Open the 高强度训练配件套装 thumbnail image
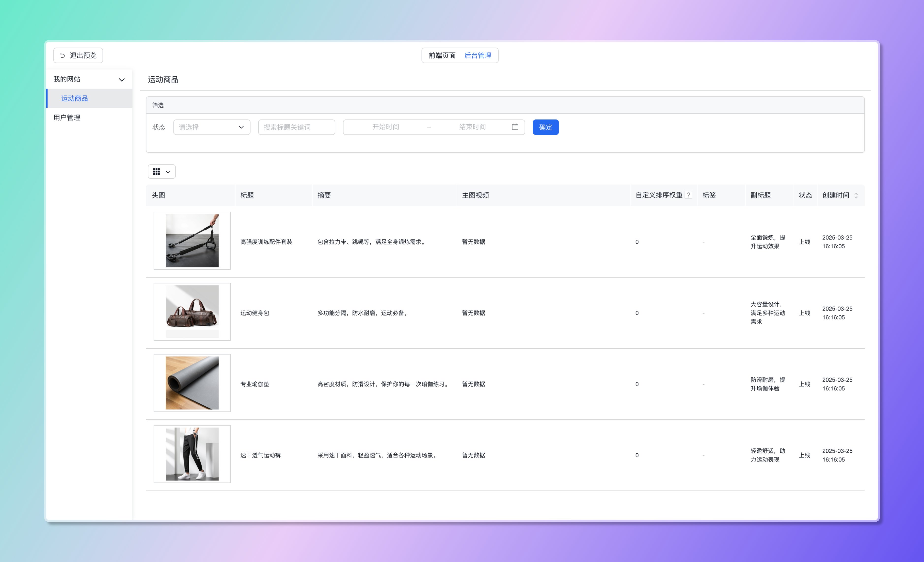Image resolution: width=924 pixels, height=562 pixels. click(x=192, y=241)
